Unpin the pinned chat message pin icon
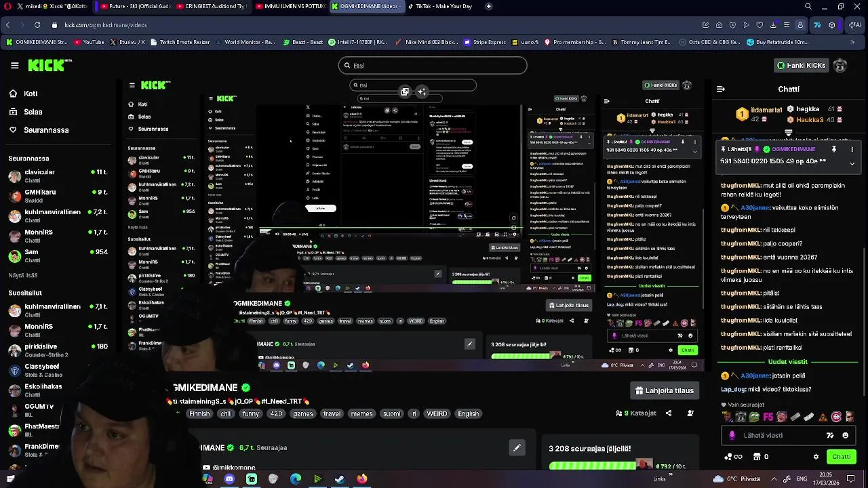 [834, 149]
